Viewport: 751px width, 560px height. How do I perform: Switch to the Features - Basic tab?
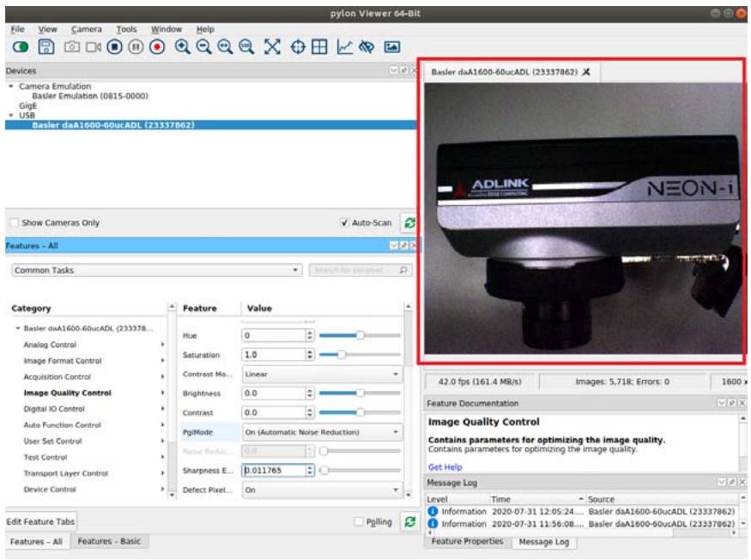pyautogui.click(x=109, y=541)
